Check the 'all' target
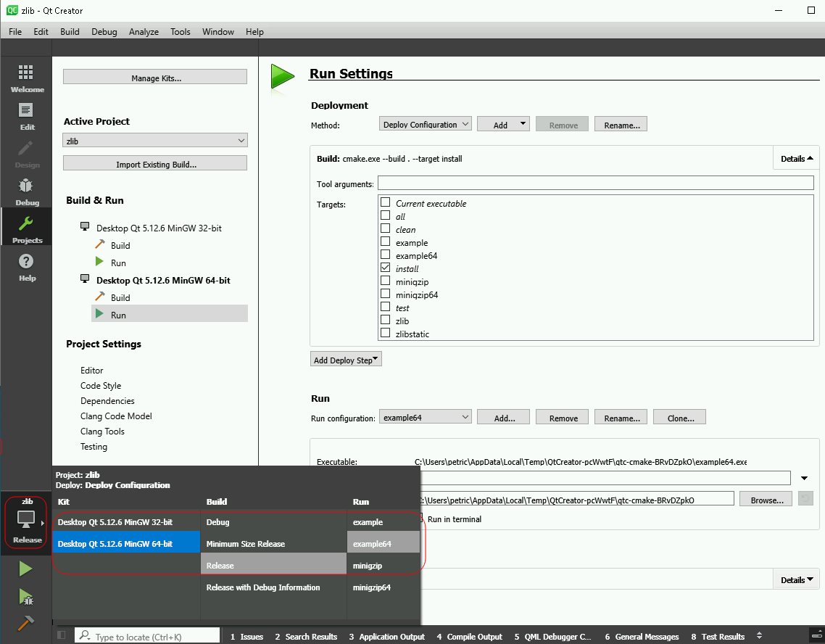Viewport: 825px width, 644px height. click(x=385, y=215)
